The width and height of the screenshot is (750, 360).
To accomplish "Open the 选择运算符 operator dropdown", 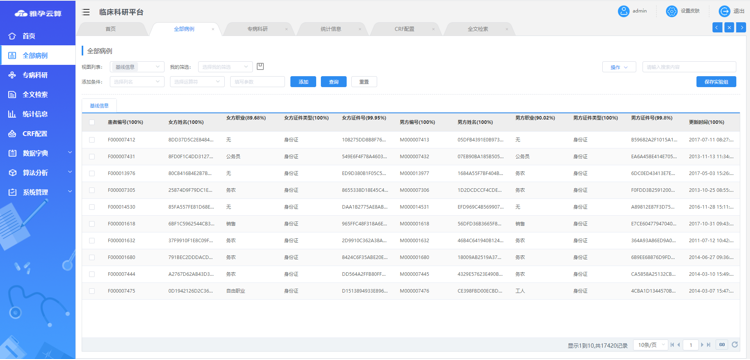I will coord(197,82).
